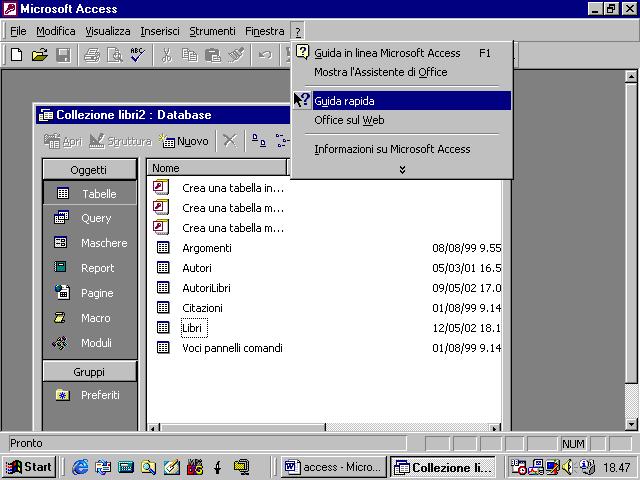Image resolution: width=640 pixels, height=480 pixels.
Task: Select Tabelle in objects bar
Action: [89, 193]
